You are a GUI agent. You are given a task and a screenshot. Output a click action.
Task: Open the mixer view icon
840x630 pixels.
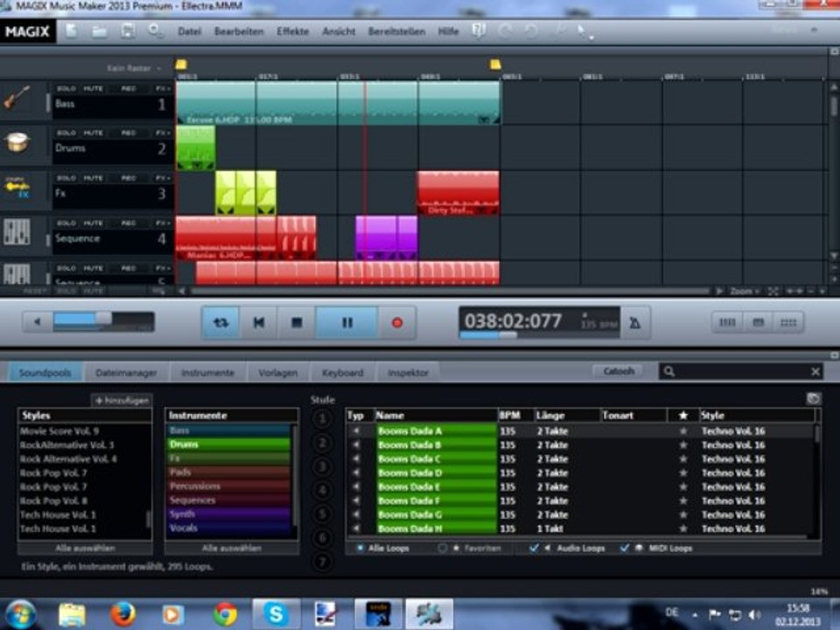(x=727, y=323)
